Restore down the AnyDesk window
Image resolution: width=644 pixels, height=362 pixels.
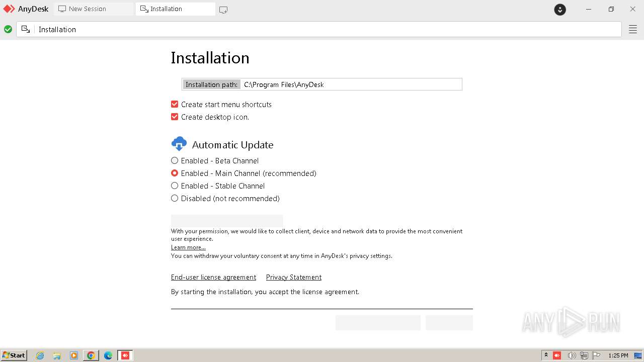pos(611,9)
